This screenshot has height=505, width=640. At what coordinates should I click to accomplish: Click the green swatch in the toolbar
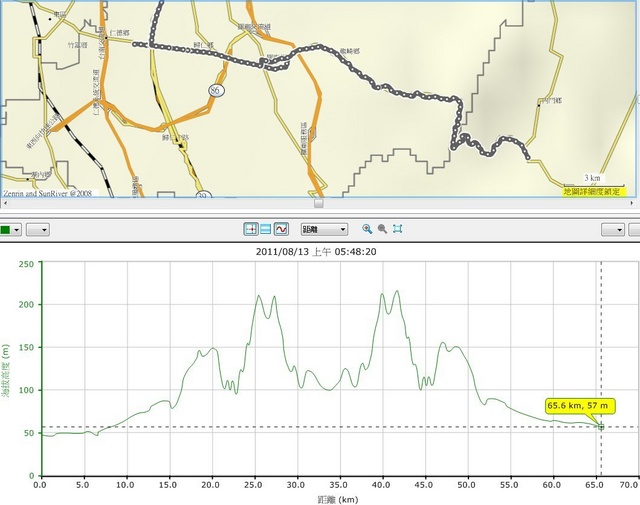click(5, 229)
